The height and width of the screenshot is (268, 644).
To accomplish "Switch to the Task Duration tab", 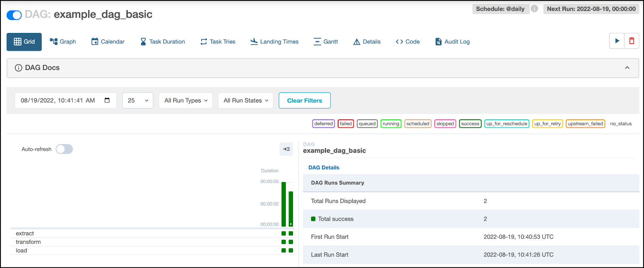I will point(163,41).
